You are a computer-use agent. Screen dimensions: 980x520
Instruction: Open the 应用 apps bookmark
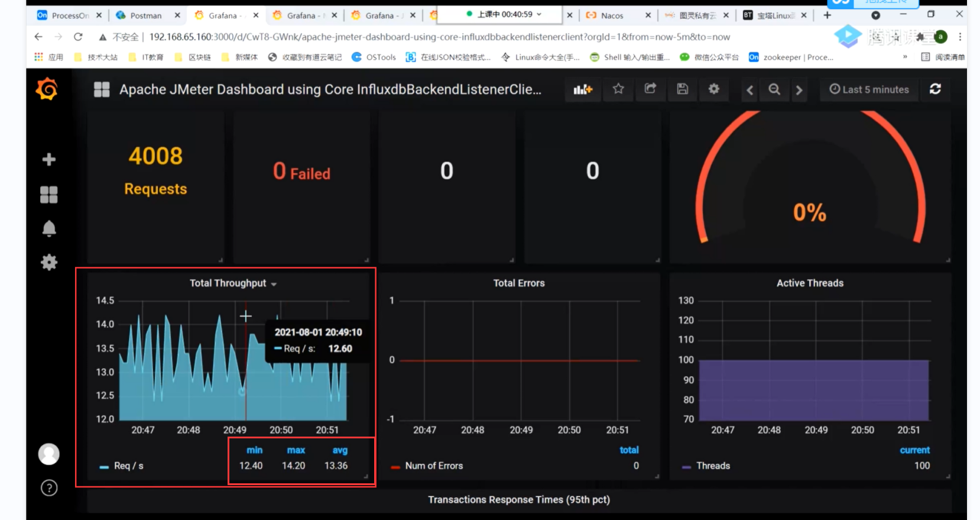[48, 57]
